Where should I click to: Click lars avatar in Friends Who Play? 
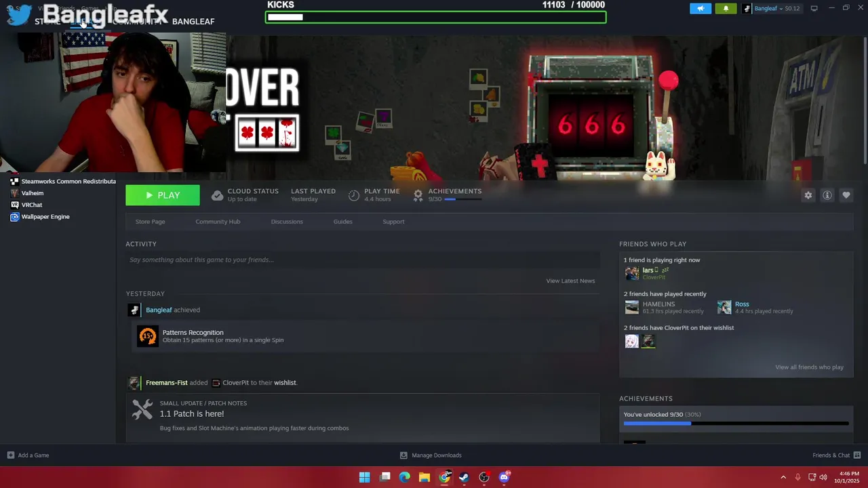[x=632, y=273]
